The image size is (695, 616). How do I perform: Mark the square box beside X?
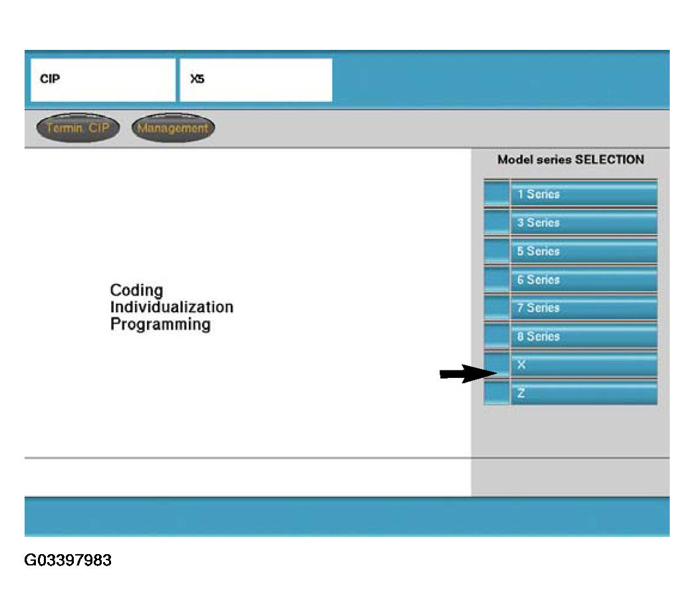[x=496, y=365]
